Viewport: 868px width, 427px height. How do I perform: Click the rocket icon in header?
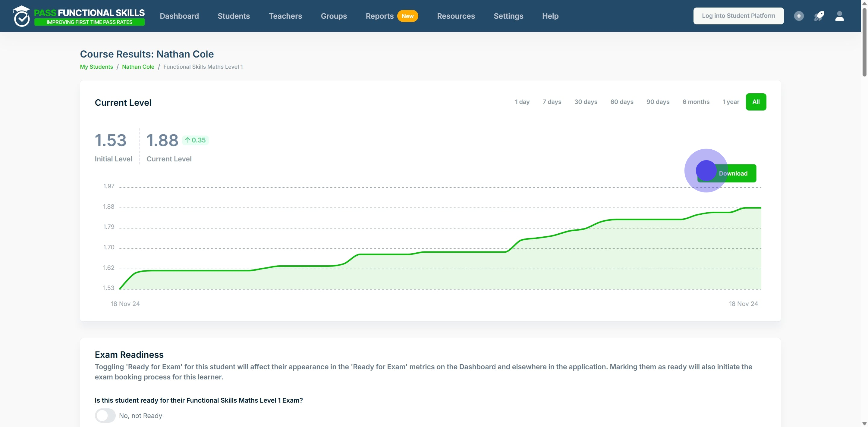819,16
